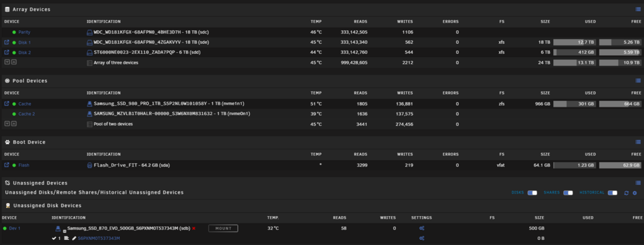This screenshot has height=245, width=644.
Task: Open the Unassigned Devices list view icon
Action: [x=638, y=183]
